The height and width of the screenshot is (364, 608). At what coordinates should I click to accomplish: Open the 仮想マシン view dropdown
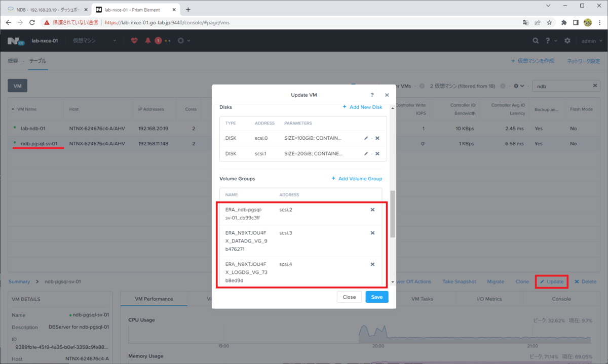coord(94,41)
